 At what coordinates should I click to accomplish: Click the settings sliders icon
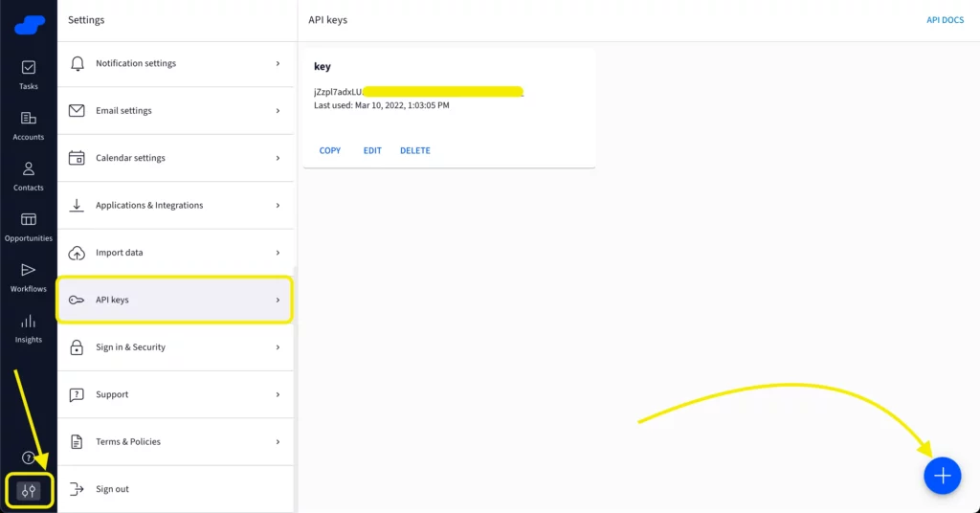29,491
